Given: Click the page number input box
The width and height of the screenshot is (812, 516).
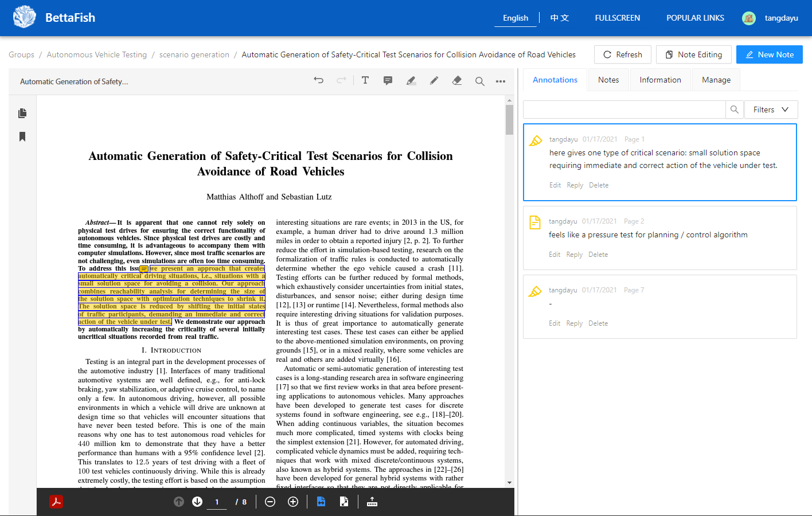Looking at the screenshot, I should [x=217, y=502].
